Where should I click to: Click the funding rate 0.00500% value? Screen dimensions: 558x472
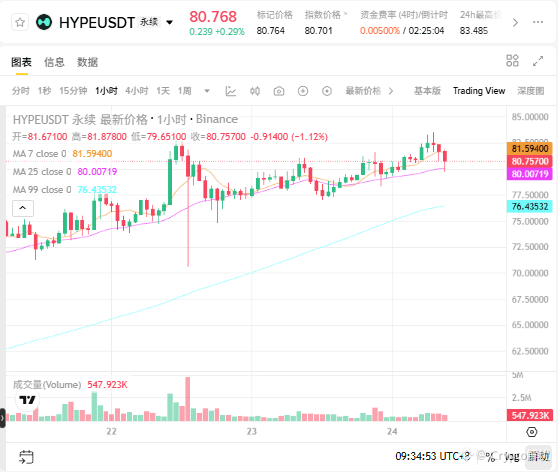pos(380,31)
